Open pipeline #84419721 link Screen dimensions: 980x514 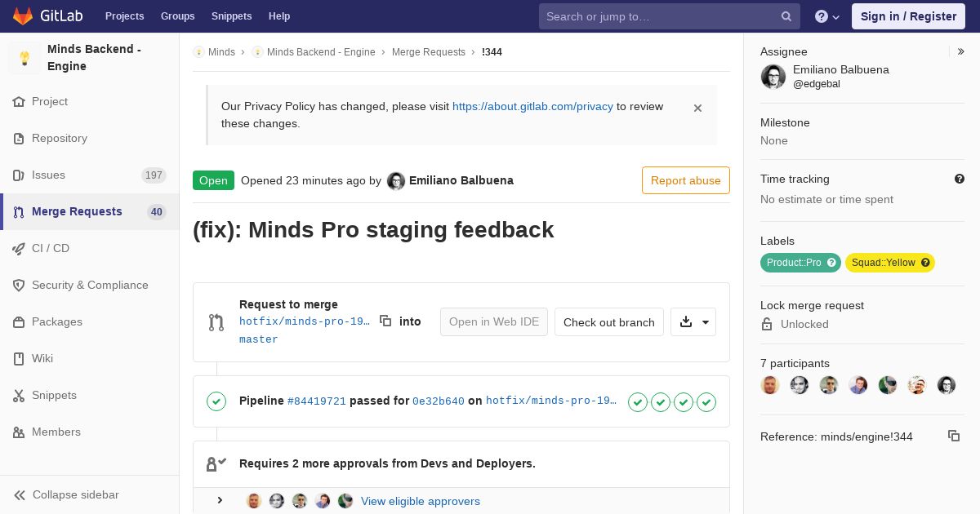pyautogui.click(x=317, y=401)
